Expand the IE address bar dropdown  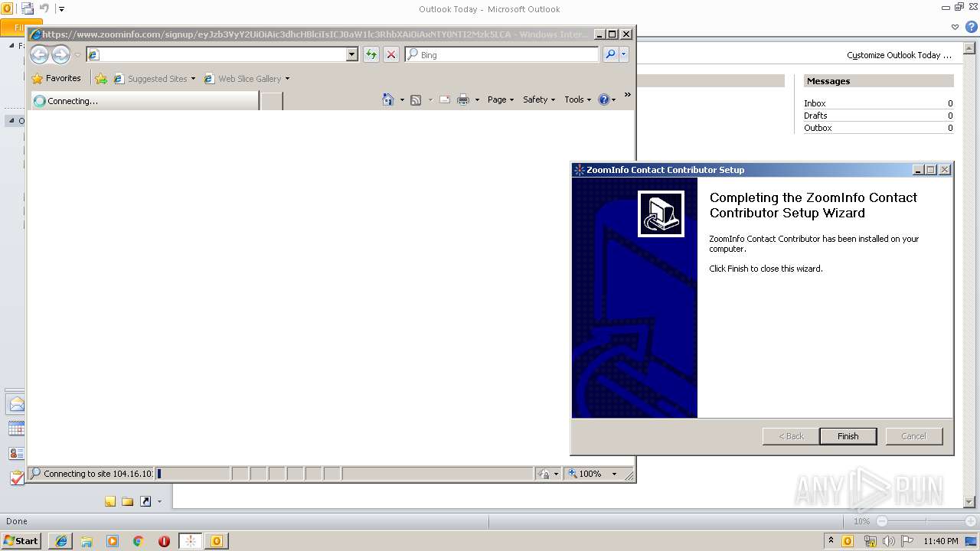pos(352,54)
